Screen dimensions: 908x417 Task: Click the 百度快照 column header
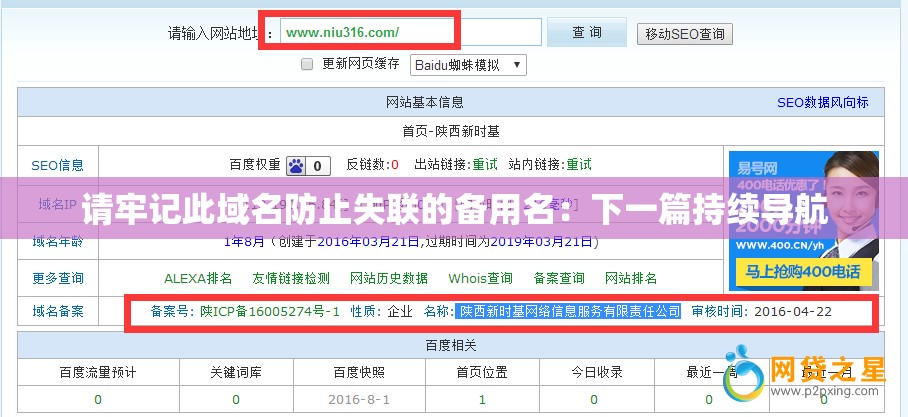point(359,372)
